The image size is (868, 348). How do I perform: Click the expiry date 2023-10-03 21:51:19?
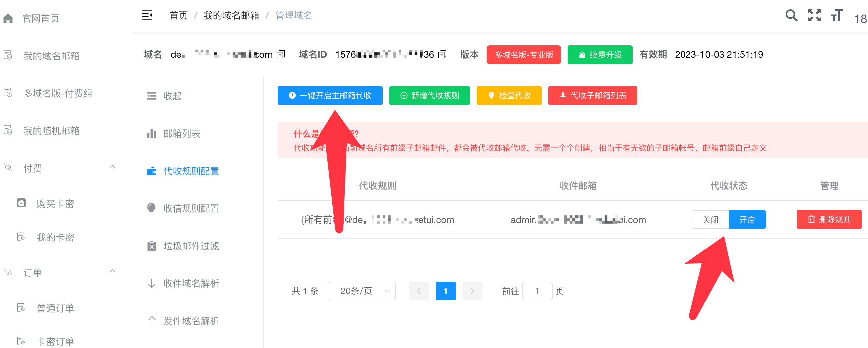click(719, 54)
